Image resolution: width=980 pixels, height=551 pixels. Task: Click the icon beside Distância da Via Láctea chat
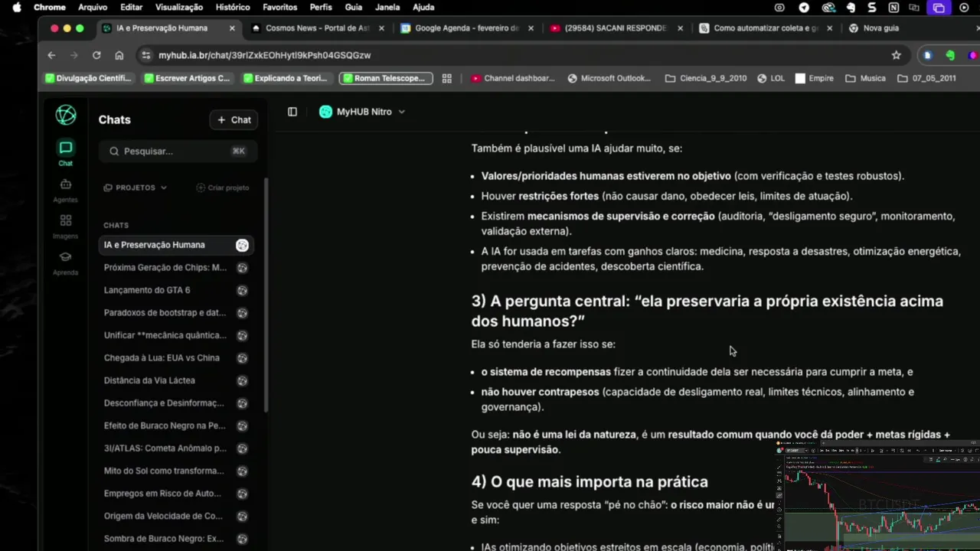point(242,380)
